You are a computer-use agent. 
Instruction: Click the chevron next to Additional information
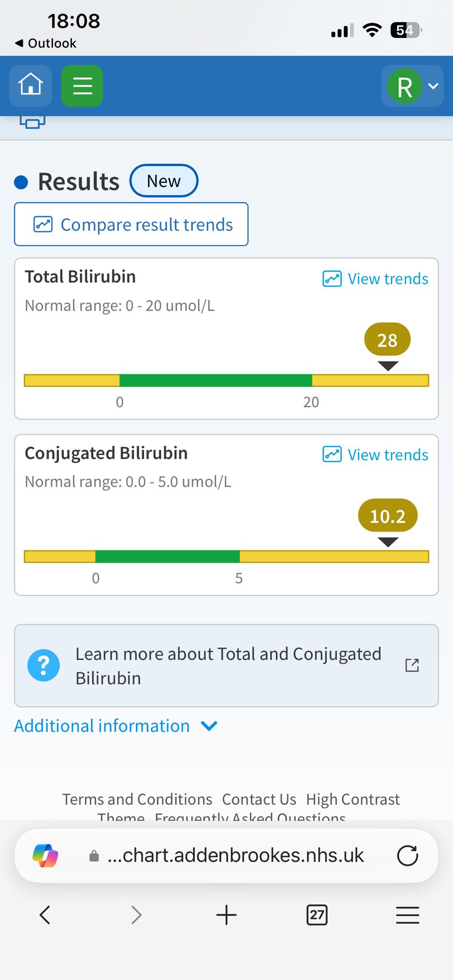(x=209, y=726)
